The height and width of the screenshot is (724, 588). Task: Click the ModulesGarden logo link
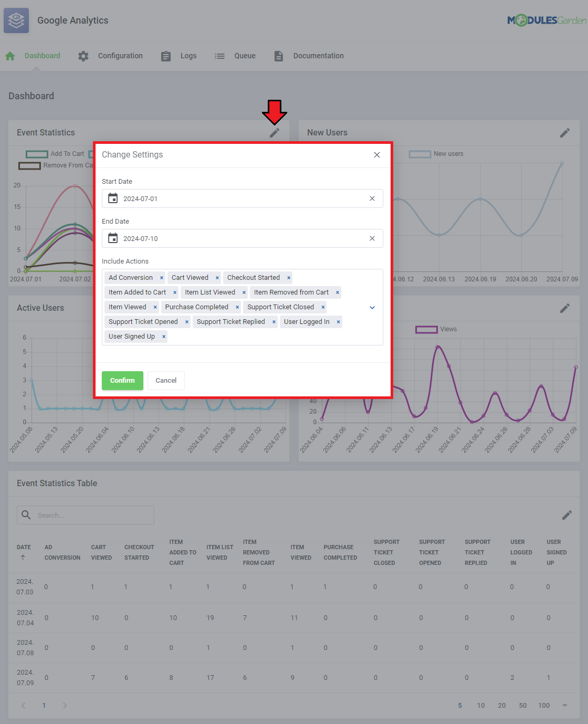[x=547, y=20]
